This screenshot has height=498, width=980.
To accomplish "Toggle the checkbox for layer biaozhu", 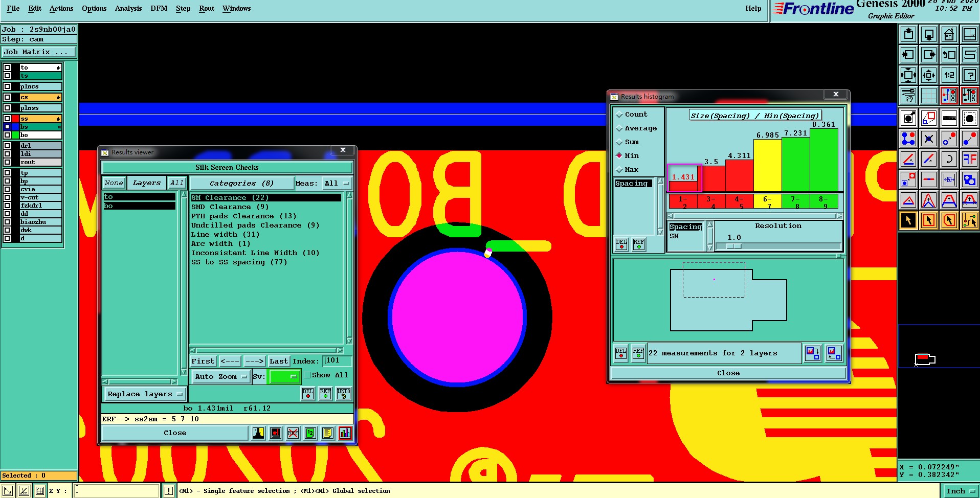I will pyautogui.click(x=7, y=222).
